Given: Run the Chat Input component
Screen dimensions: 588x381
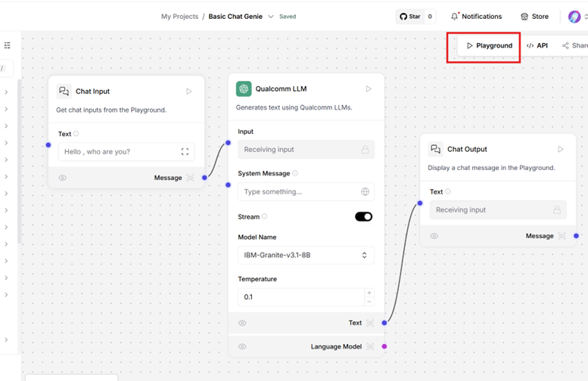Looking at the screenshot, I should coord(189,91).
